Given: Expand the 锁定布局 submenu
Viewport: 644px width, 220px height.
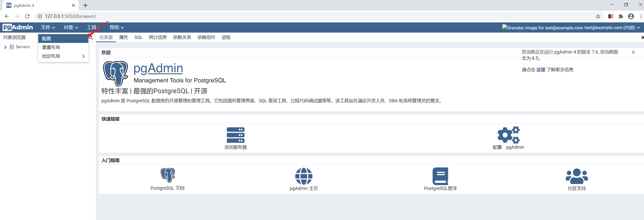Looking at the screenshot, I should [x=63, y=56].
